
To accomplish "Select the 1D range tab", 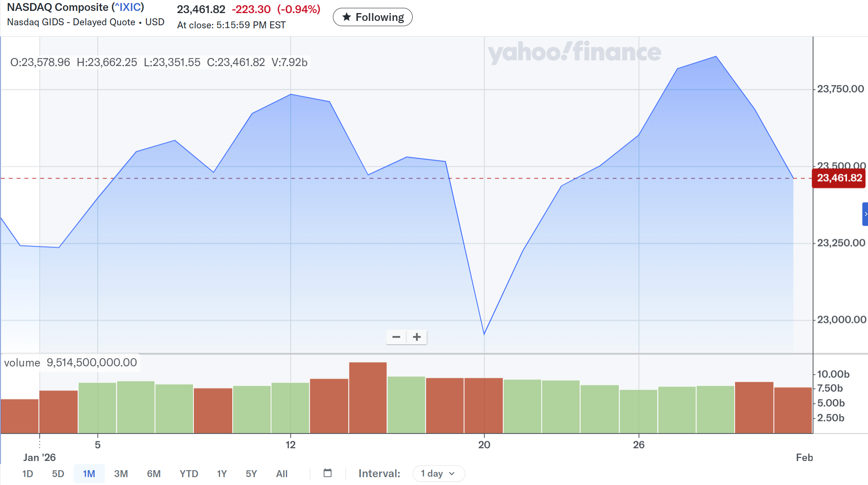I will (x=27, y=474).
